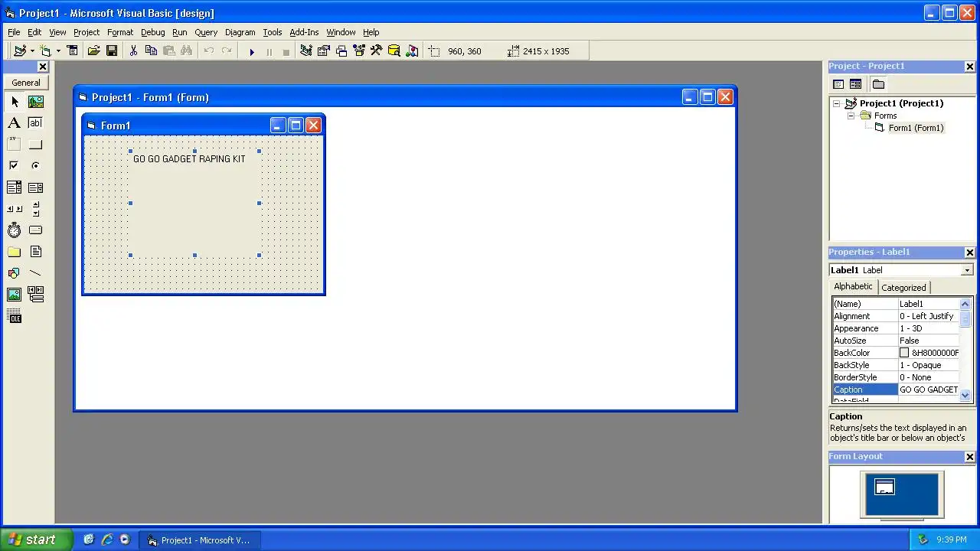Select the FileListBox control tool
The width and height of the screenshot is (980, 551).
point(36,252)
